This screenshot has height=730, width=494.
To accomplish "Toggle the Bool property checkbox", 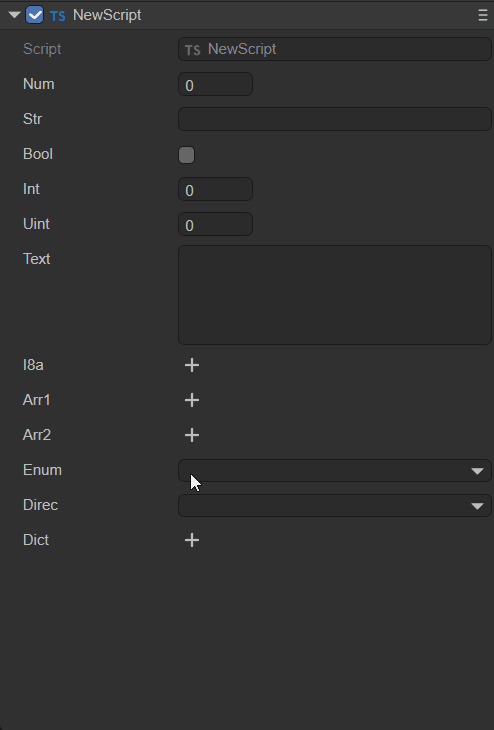I will 186,155.
